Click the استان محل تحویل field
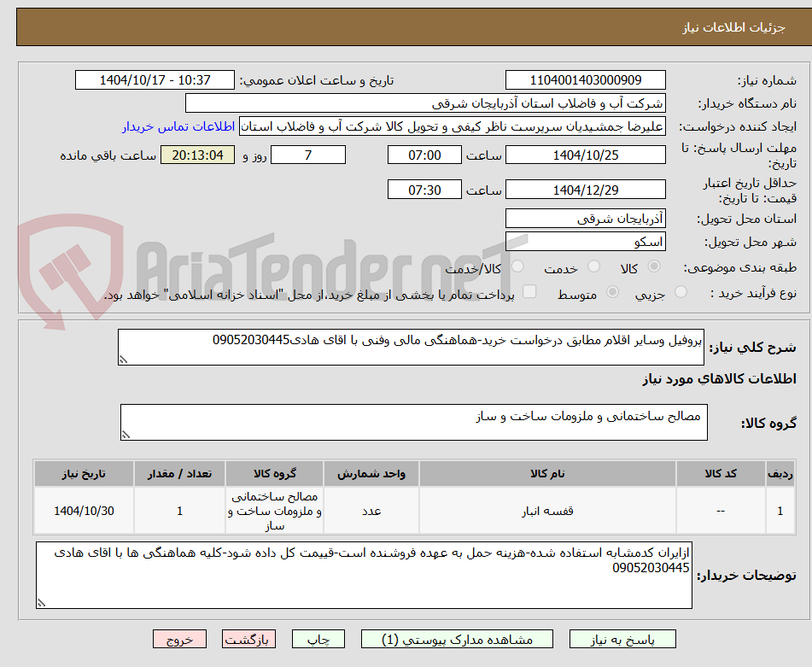This screenshot has width=812, height=667. click(585, 219)
